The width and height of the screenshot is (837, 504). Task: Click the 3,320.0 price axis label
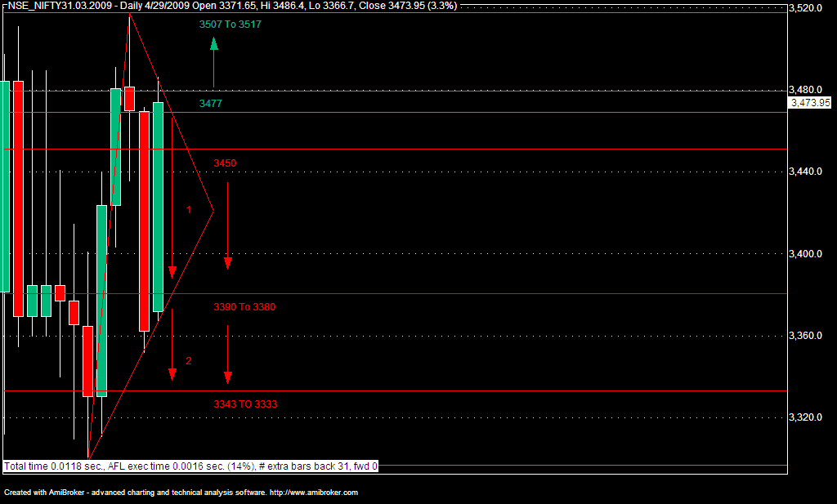805,417
